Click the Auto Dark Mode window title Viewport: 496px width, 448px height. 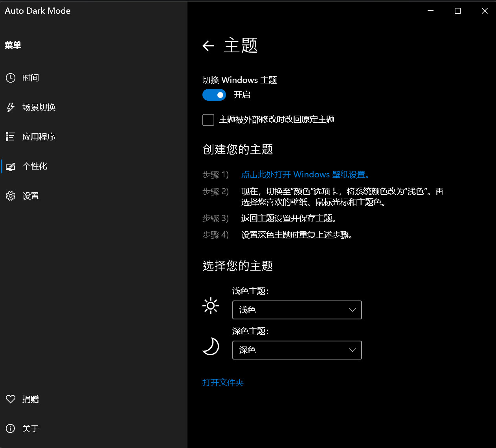click(38, 11)
